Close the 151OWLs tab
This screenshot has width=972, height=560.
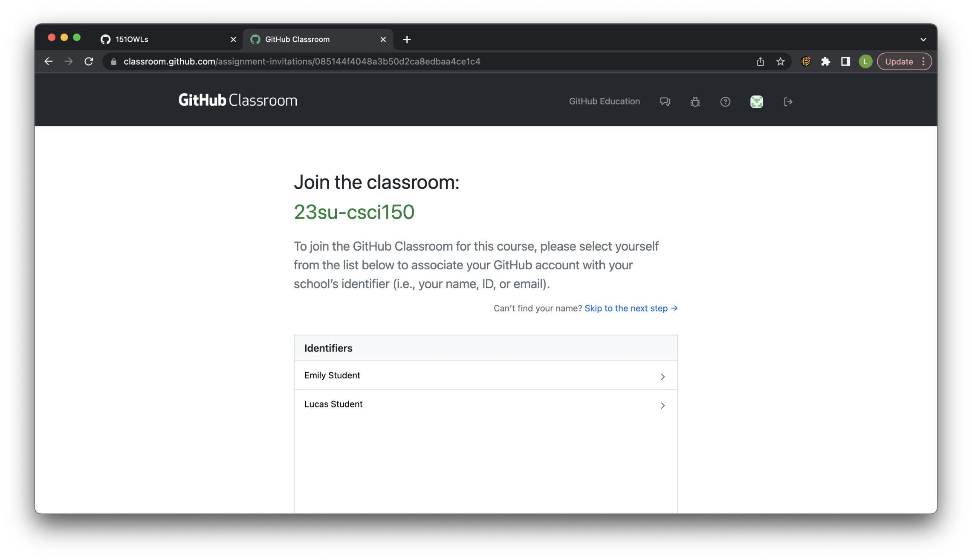pyautogui.click(x=233, y=39)
